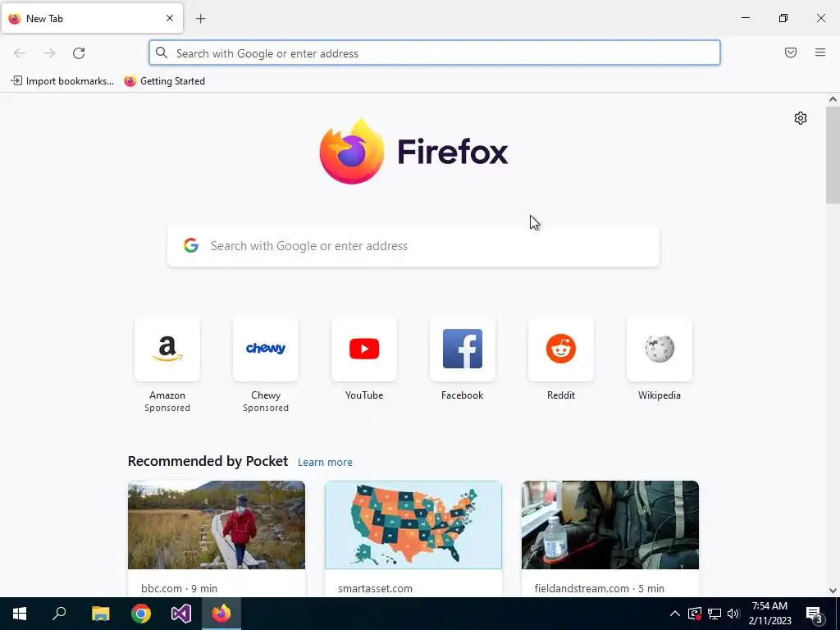Open new tab personalize gear
Image resolution: width=840 pixels, height=630 pixels.
(801, 118)
